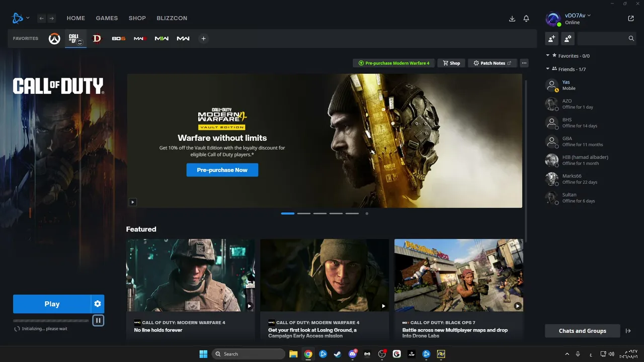The height and width of the screenshot is (362, 644).
Task: Open the Windows Start menu
Action: 203,354
